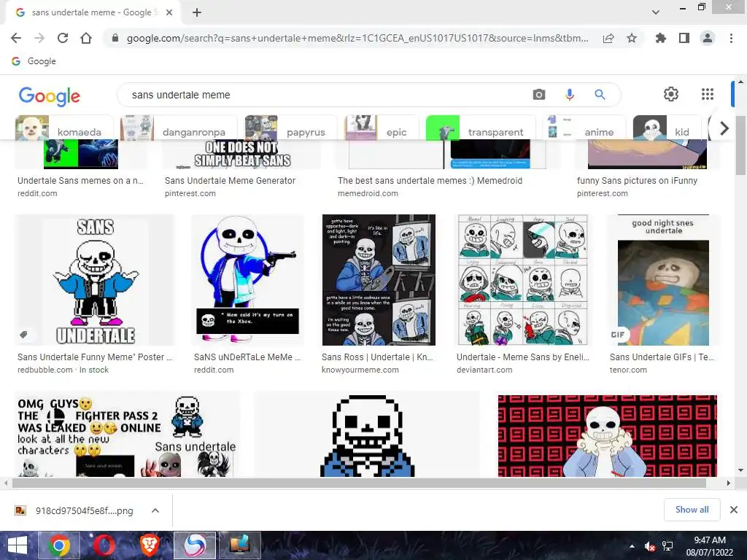Reload the current page
747x560 pixels.
click(63, 38)
